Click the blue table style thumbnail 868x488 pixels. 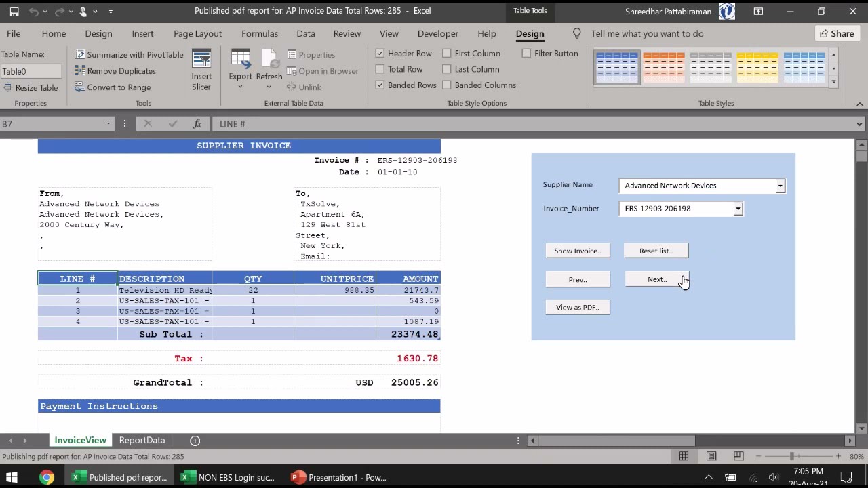[x=617, y=67]
